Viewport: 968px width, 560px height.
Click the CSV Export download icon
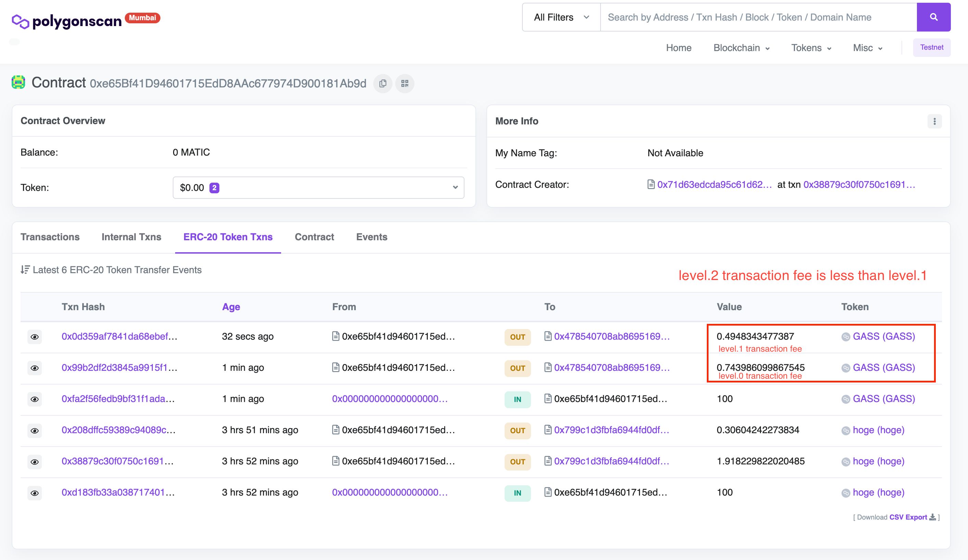point(933,517)
